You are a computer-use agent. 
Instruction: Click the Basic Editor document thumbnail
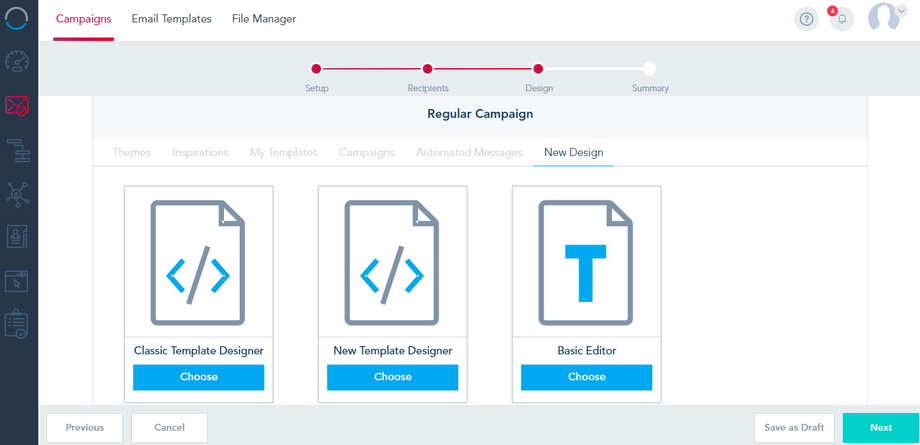(x=586, y=262)
